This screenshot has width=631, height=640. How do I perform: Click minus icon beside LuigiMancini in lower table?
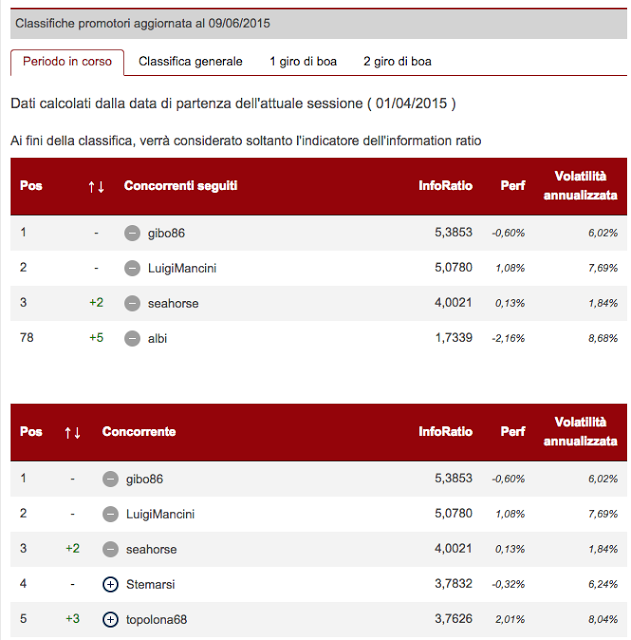(110, 514)
